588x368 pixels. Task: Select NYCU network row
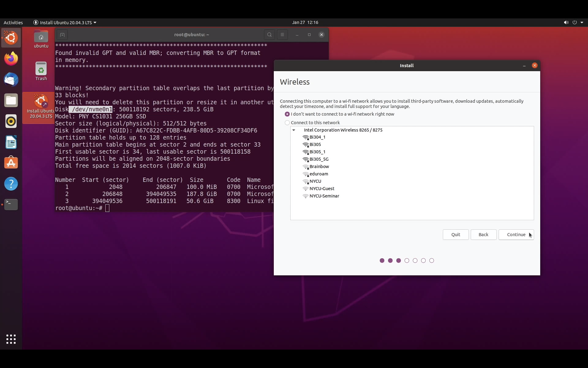412,182
